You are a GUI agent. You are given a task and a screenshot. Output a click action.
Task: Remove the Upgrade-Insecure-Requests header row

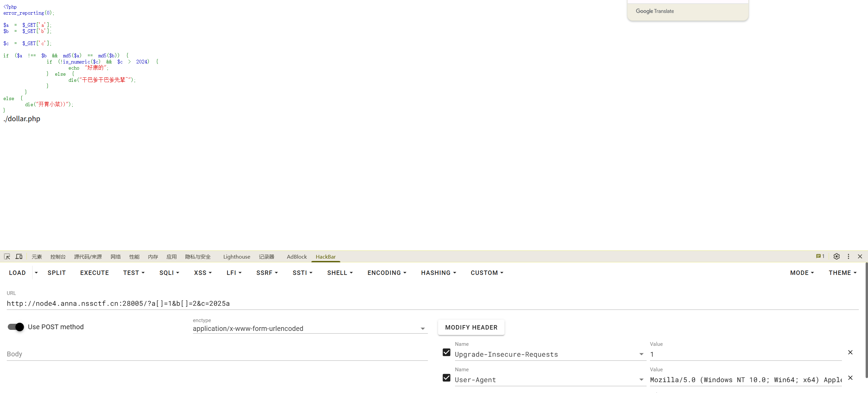click(x=850, y=352)
